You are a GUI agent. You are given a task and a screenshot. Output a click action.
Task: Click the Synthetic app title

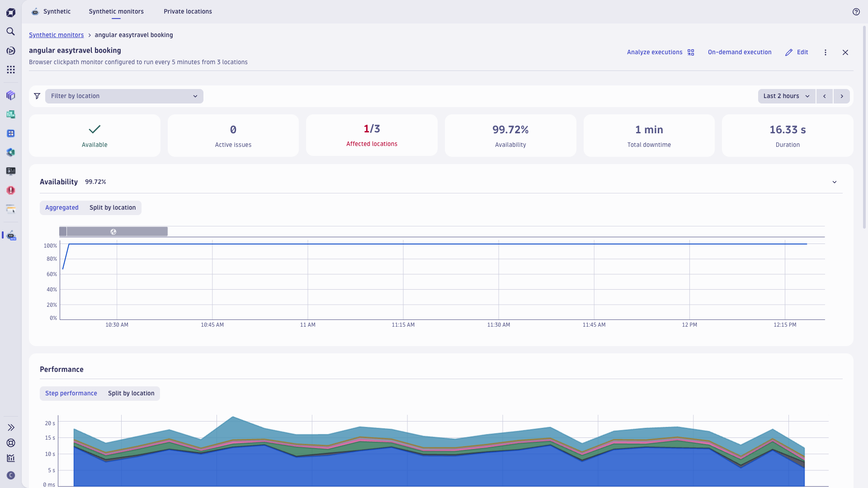tap(57, 12)
